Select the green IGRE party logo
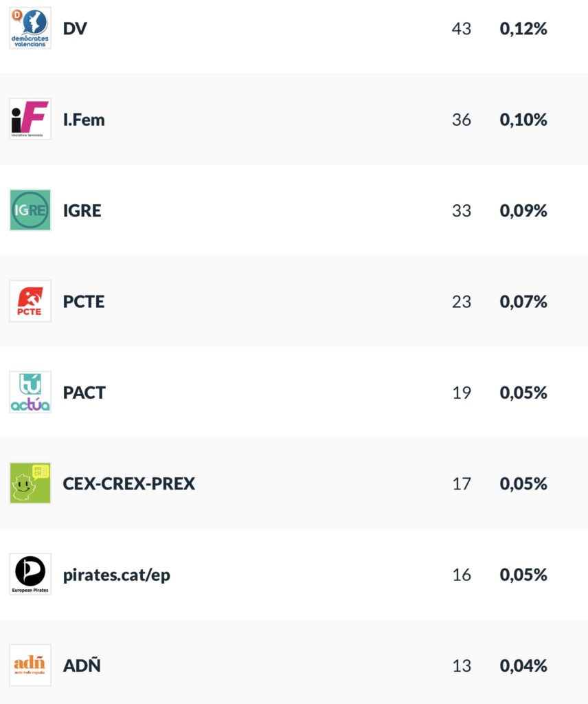Screen dimensions: 588x704 coord(30,210)
